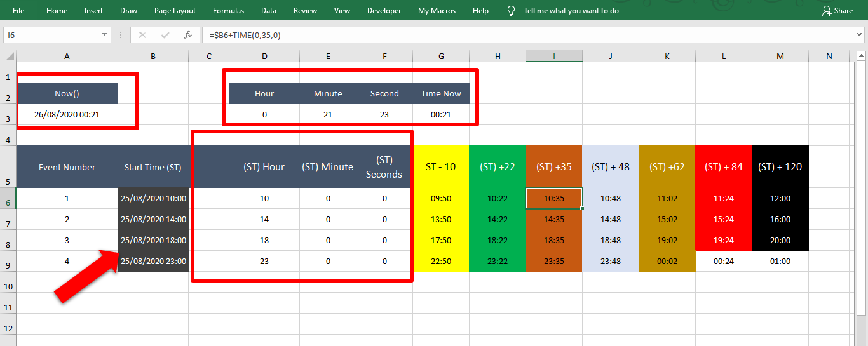Image resolution: width=868 pixels, height=346 pixels.
Task: Click the Time Now header cell
Action: pos(441,93)
